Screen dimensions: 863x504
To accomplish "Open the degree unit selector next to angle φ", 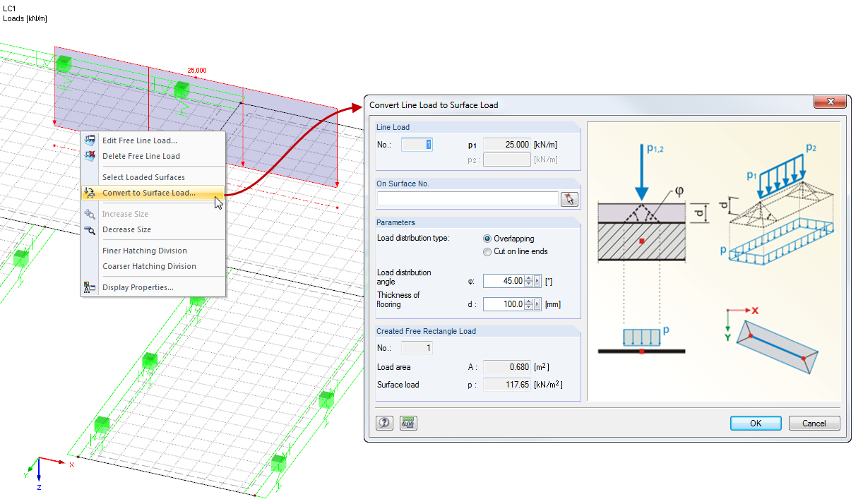I will pos(537,280).
